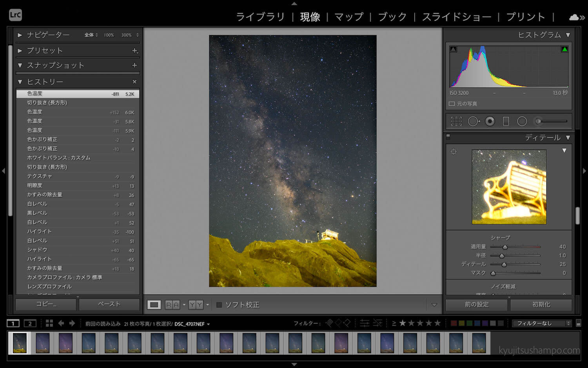This screenshot has height=368, width=588.
Task: Switch to Loupe view mode icon
Action: (x=154, y=305)
